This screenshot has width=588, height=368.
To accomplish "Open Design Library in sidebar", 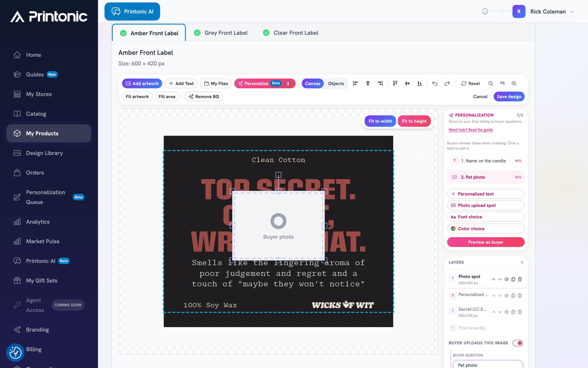I will pos(49,153).
